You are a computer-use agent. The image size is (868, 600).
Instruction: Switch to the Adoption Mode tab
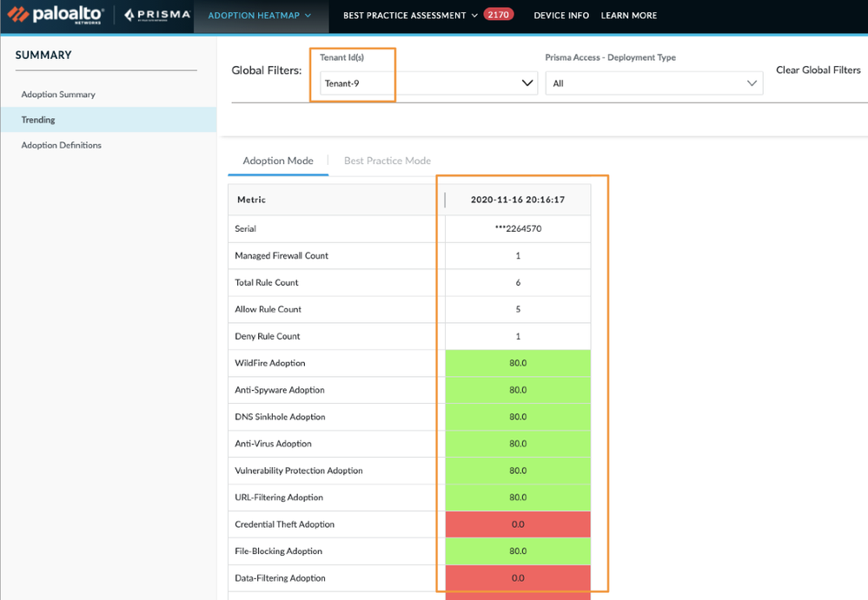pyautogui.click(x=278, y=161)
